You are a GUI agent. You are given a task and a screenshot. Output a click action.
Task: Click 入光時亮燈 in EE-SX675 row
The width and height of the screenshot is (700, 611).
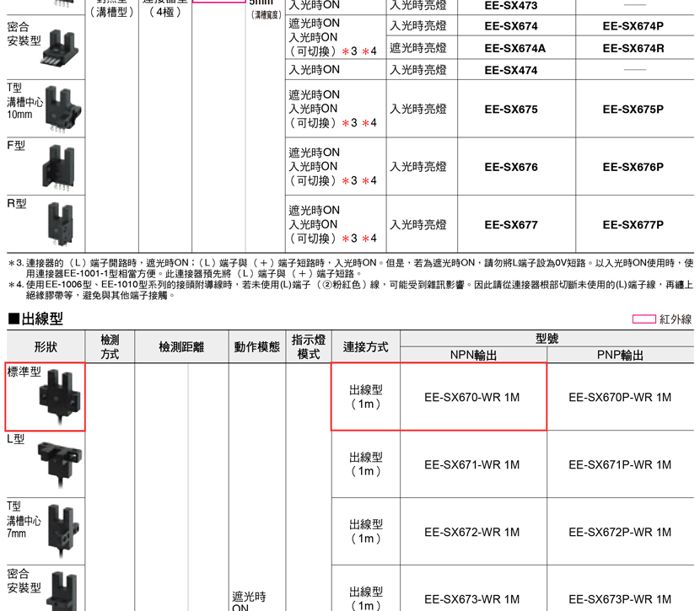(x=418, y=110)
